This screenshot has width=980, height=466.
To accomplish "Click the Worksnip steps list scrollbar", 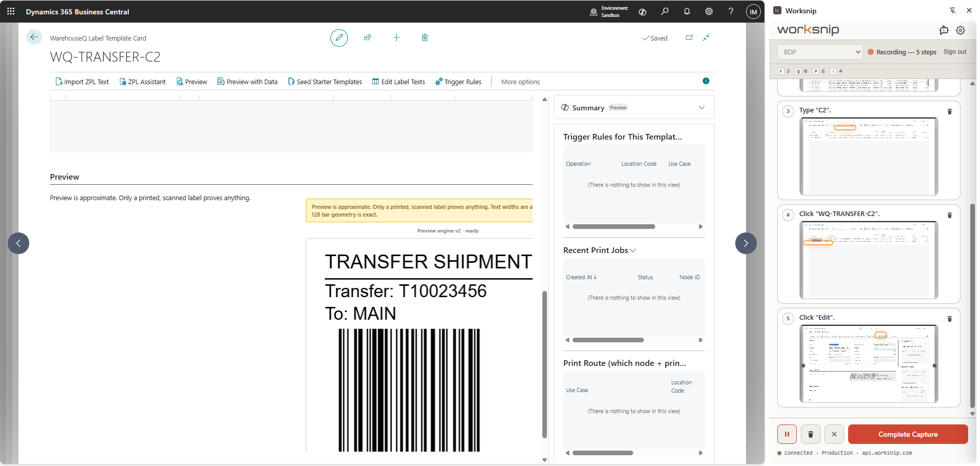I will [x=972, y=306].
